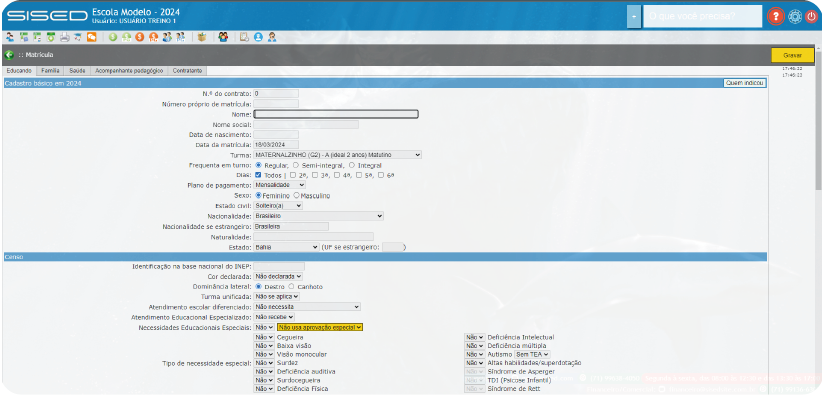
Task: Open help via red question mark icon
Action: click(775, 16)
